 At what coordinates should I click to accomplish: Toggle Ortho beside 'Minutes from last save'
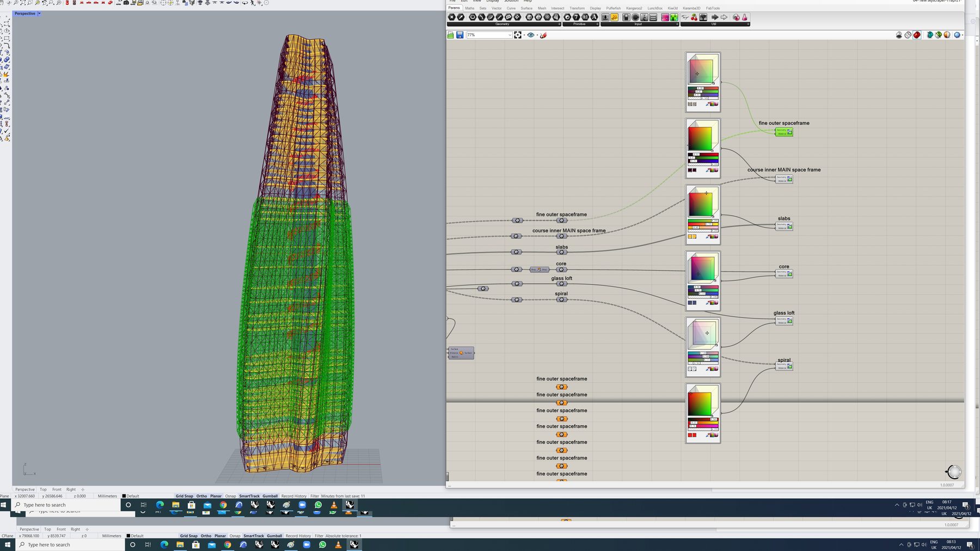click(x=201, y=496)
